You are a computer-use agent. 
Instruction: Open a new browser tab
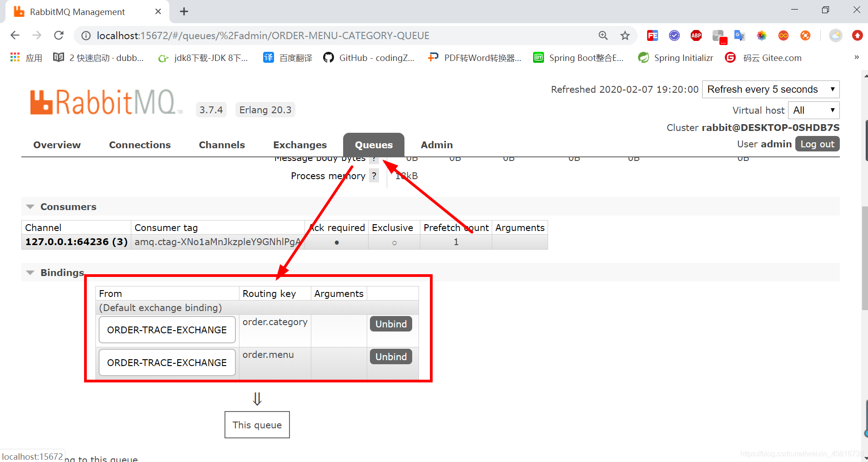184,11
